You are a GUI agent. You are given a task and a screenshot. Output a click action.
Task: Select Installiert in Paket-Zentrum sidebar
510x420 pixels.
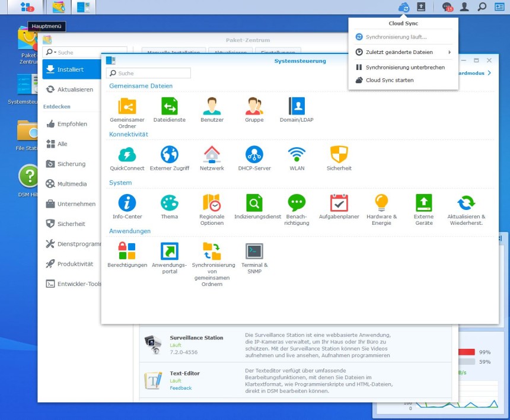click(71, 69)
